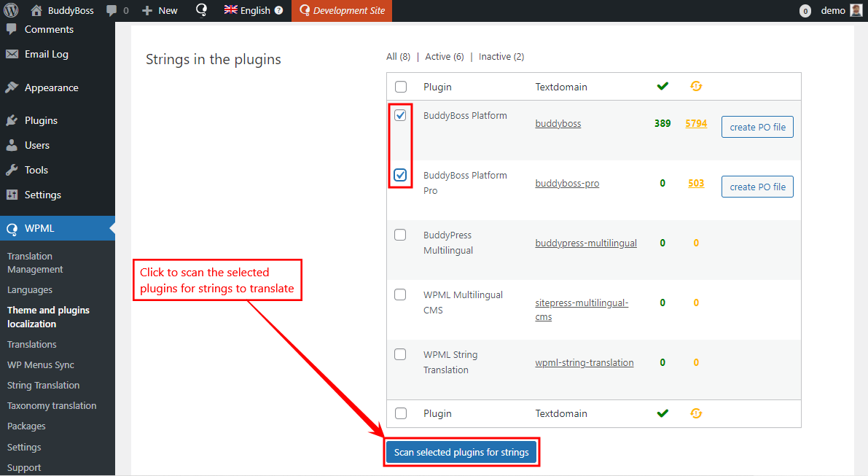
Task: Click the WPML icon in the admin bar
Action: pos(202,10)
